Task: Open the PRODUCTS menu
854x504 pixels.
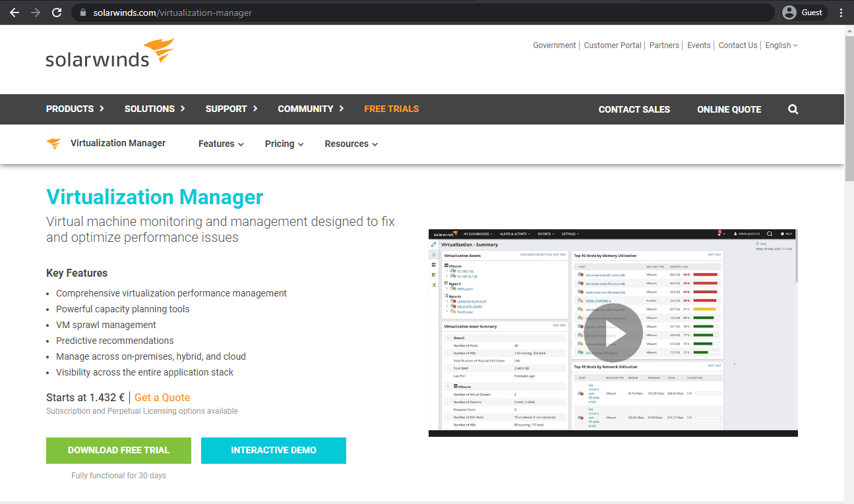Action: click(70, 109)
